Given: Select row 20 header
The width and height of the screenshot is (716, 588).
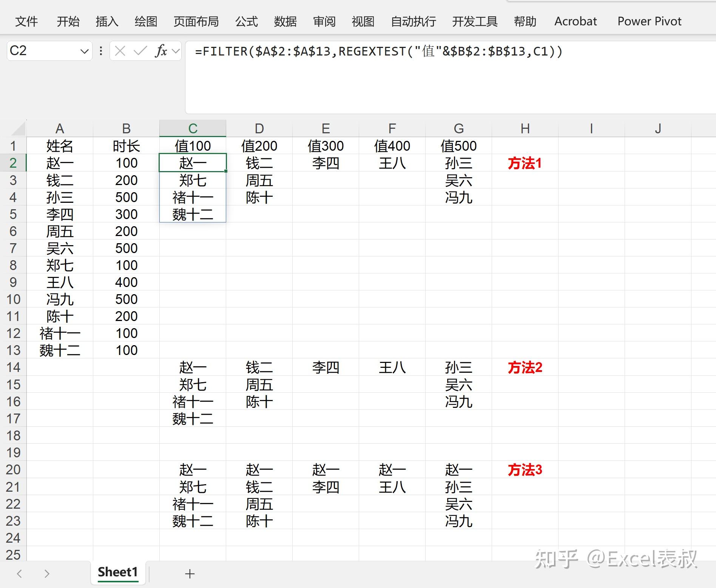Looking at the screenshot, I should [13, 469].
